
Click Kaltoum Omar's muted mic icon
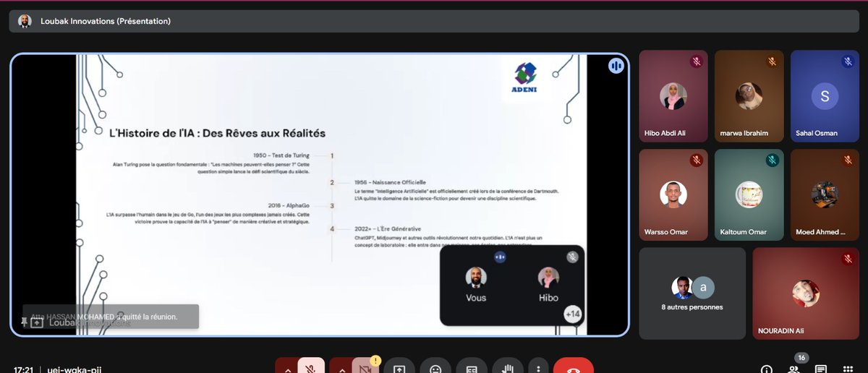pos(772,160)
